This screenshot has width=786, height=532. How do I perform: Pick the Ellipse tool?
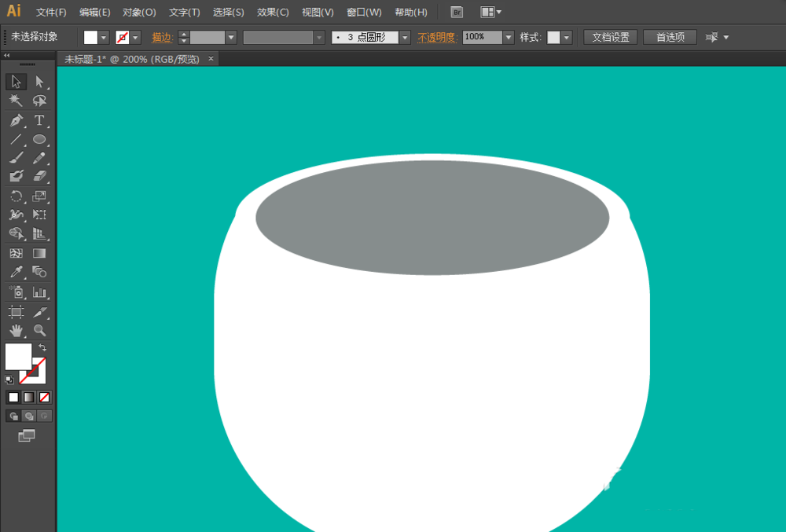(39, 139)
